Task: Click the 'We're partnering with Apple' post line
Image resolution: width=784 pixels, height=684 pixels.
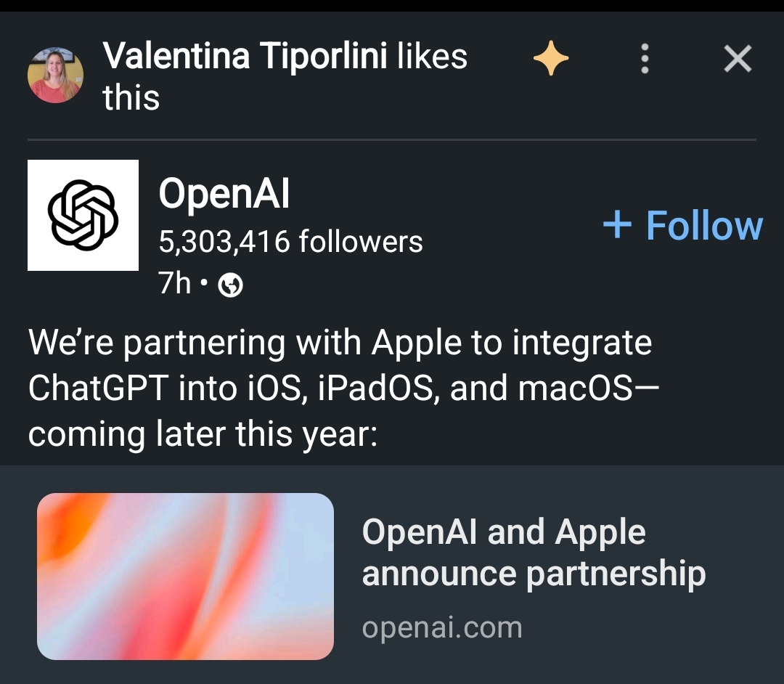Action: [x=340, y=343]
